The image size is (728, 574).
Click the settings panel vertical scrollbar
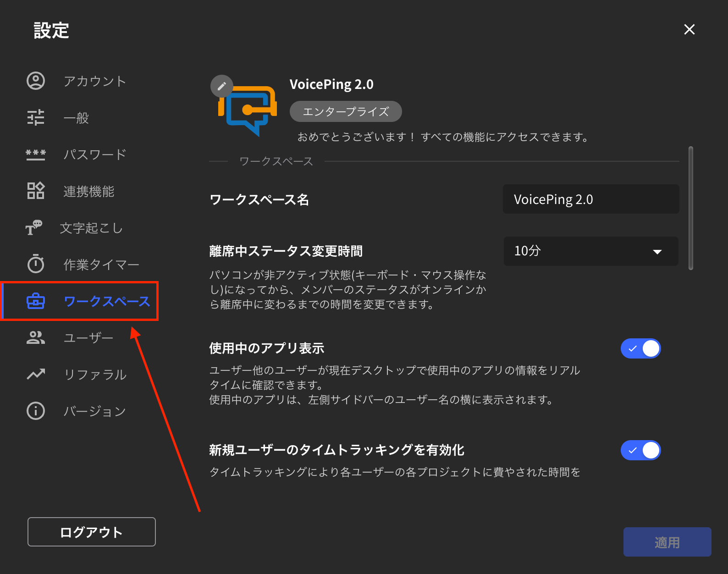(691, 208)
